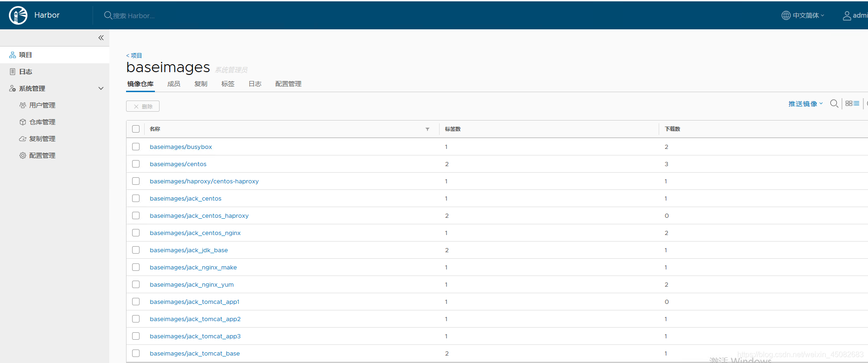Click the 复制管理 replication cloud icon

click(x=23, y=139)
